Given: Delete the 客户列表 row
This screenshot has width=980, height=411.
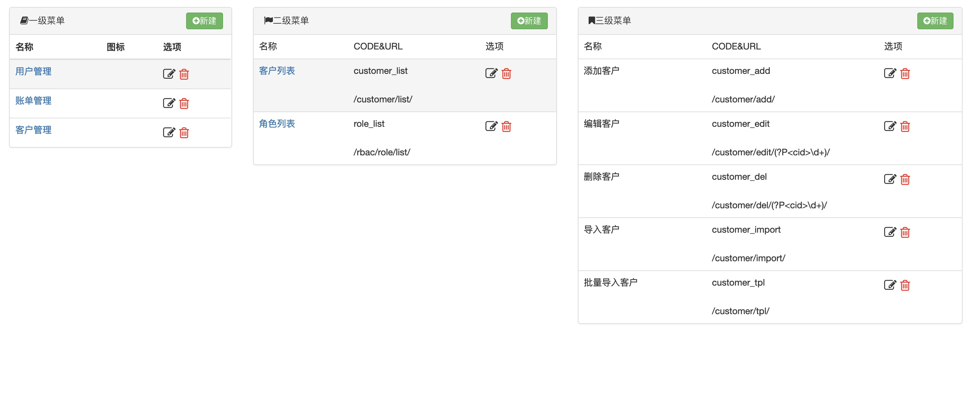Looking at the screenshot, I should [x=506, y=73].
